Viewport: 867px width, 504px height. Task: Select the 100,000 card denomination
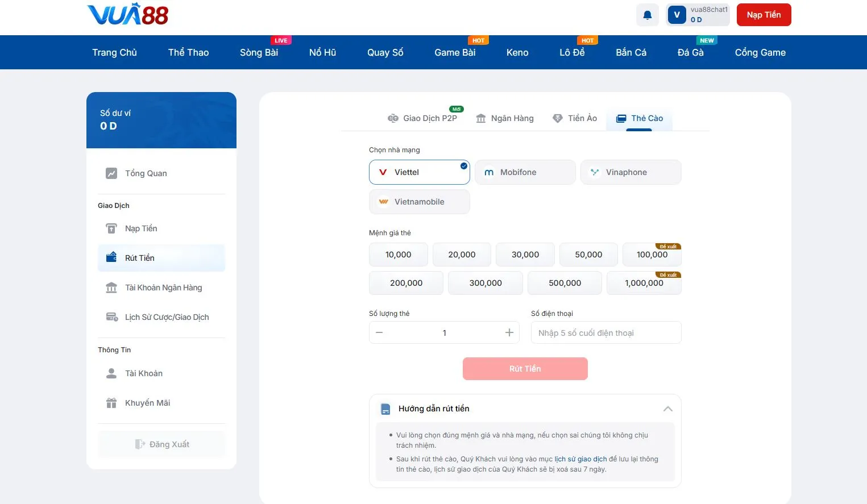(x=652, y=255)
